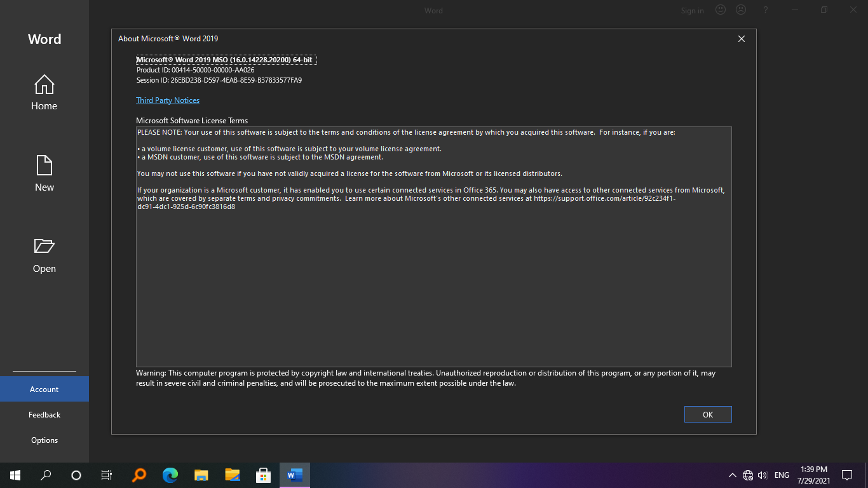This screenshot has width=868, height=488.
Task: Click the Word icon on taskbar
Action: coord(294,475)
